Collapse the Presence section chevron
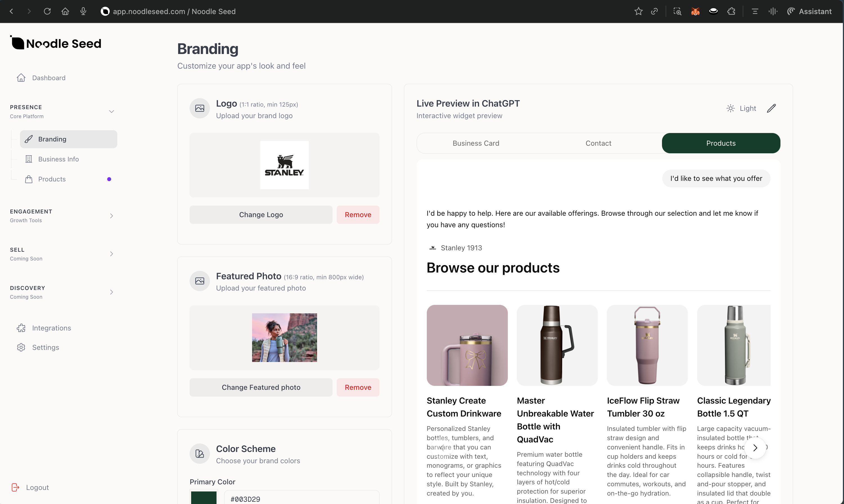This screenshot has width=844, height=504. point(111,111)
